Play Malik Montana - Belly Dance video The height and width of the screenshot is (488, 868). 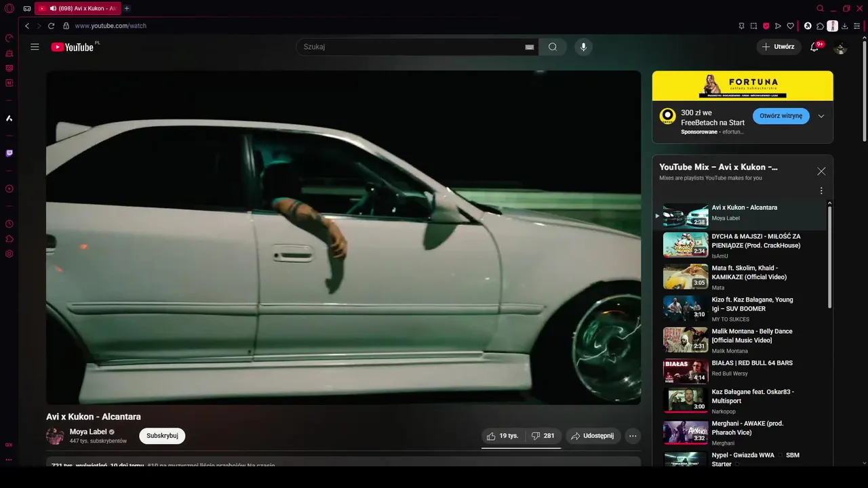point(744,340)
